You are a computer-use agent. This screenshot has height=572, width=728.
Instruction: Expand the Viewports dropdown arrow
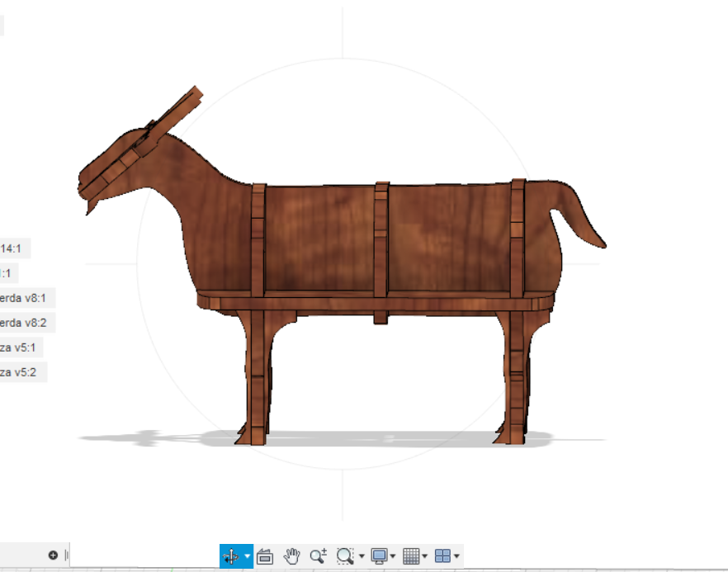pyautogui.click(x=457, y=555)
